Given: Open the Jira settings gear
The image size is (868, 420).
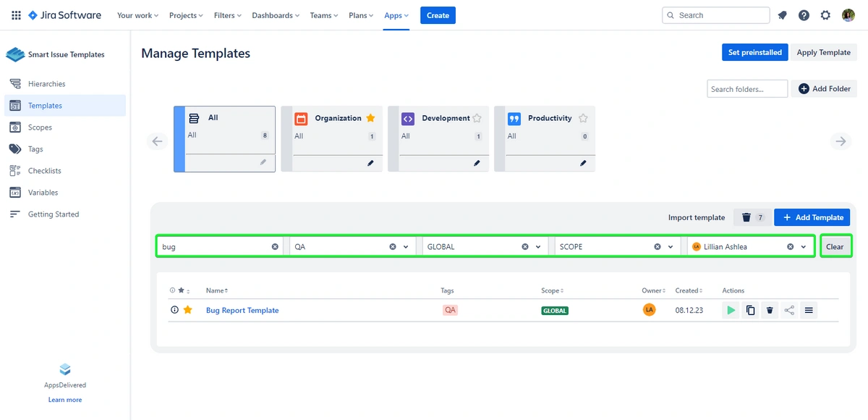Looking at the screenshot, I should [825, 15].
